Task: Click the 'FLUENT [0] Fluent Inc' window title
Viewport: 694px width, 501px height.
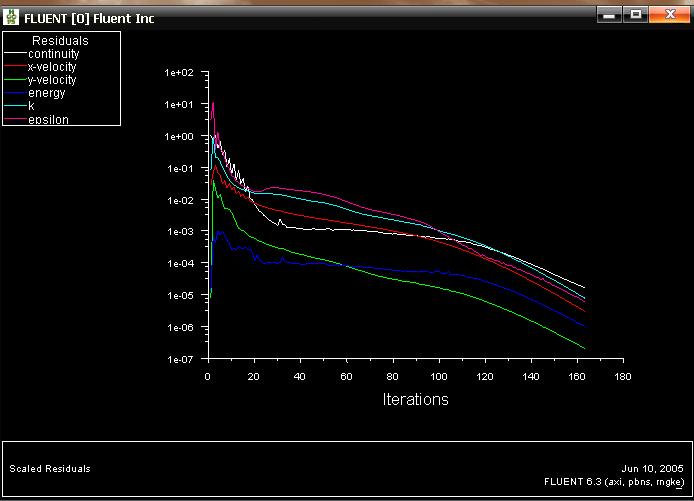Action: tap(89, 19)
